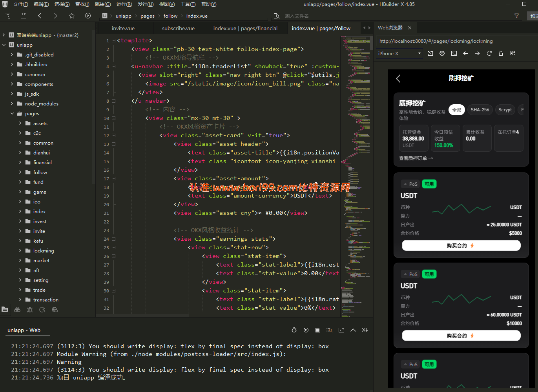Image resolution: width=538 pixels, height=392 pixels.
Task: Expand the components folder
Action: point(12,84)
